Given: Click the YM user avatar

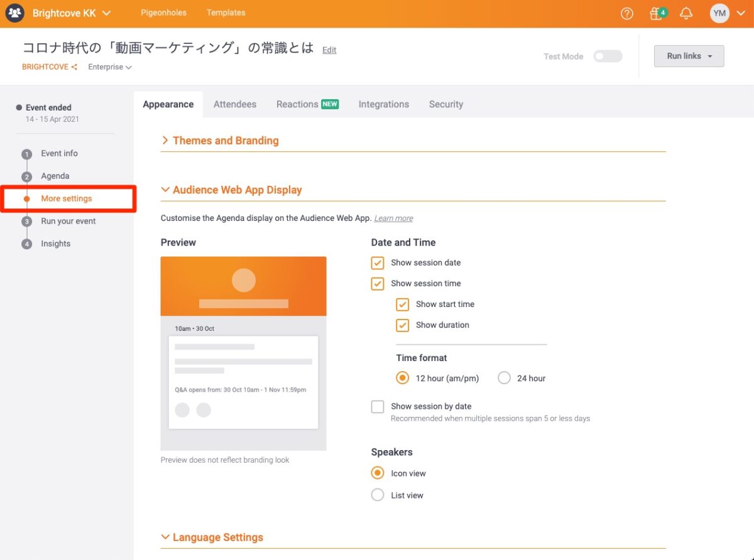Looking at the screenshot, I should coord(719,13).
